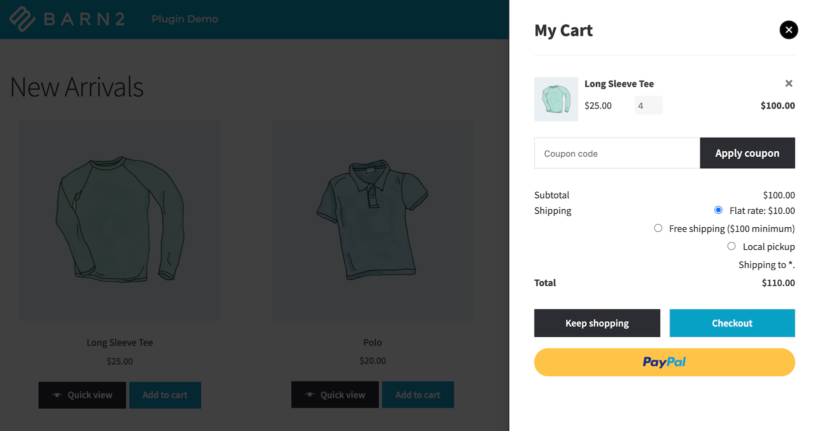Open the Long Sleeve Tee cart item link
The width and height of the screenshot is (820, 431).
pos(619,84)
